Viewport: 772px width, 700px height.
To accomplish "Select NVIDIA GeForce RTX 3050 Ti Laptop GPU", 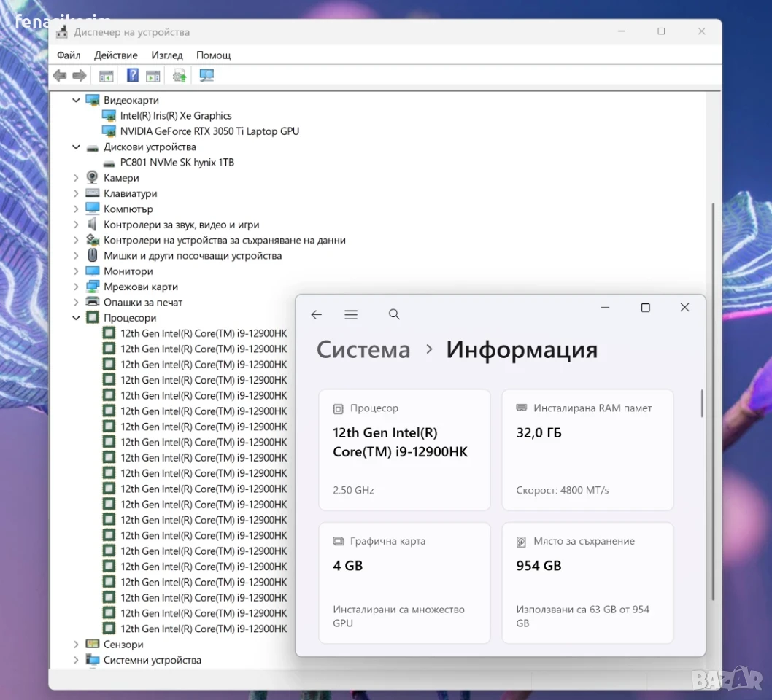I will click(x=209, y=131).
